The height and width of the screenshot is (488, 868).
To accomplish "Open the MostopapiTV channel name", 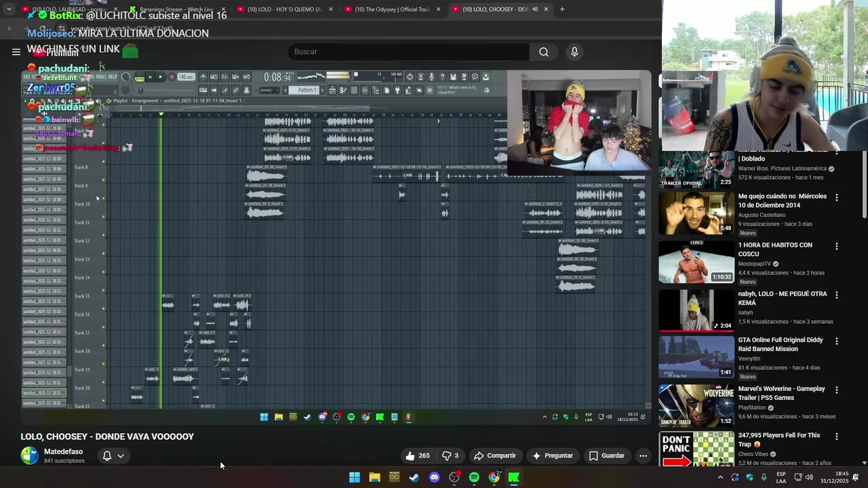I will pos(755,264).
